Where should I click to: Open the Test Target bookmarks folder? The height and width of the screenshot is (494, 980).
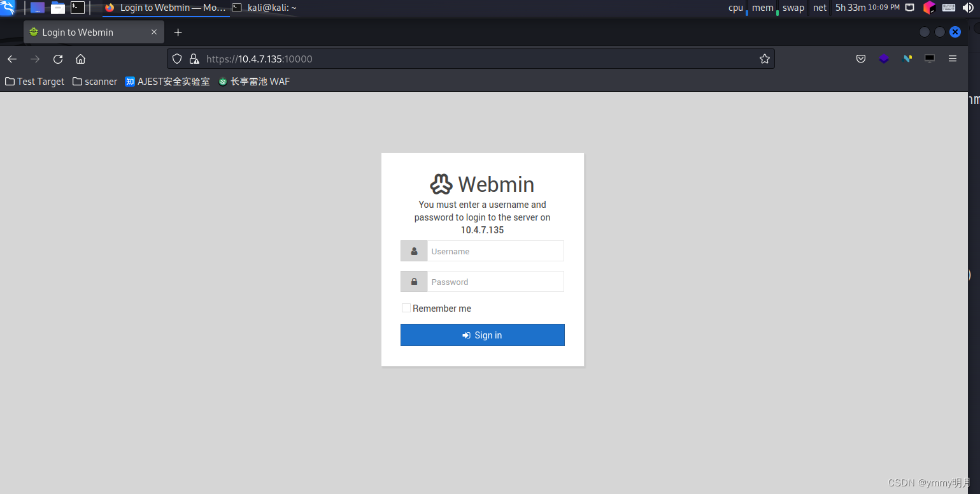35,82
